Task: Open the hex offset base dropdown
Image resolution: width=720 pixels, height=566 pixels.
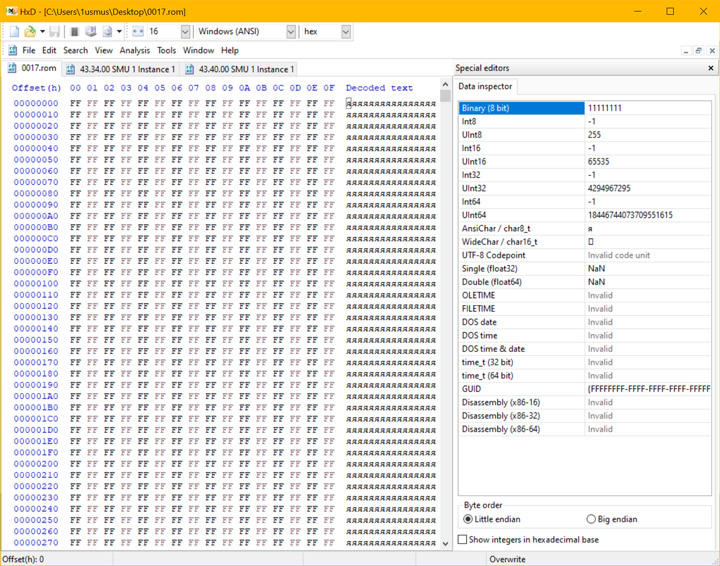Action: coord(346,32)
